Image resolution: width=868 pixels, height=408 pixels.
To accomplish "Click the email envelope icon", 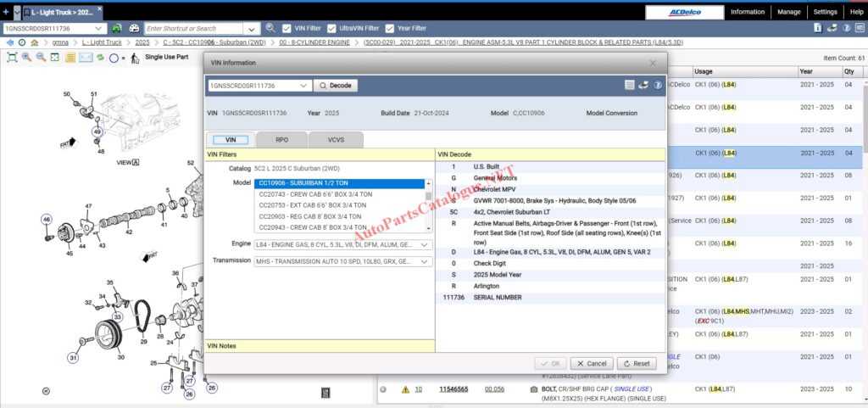I will coord(86,57).
